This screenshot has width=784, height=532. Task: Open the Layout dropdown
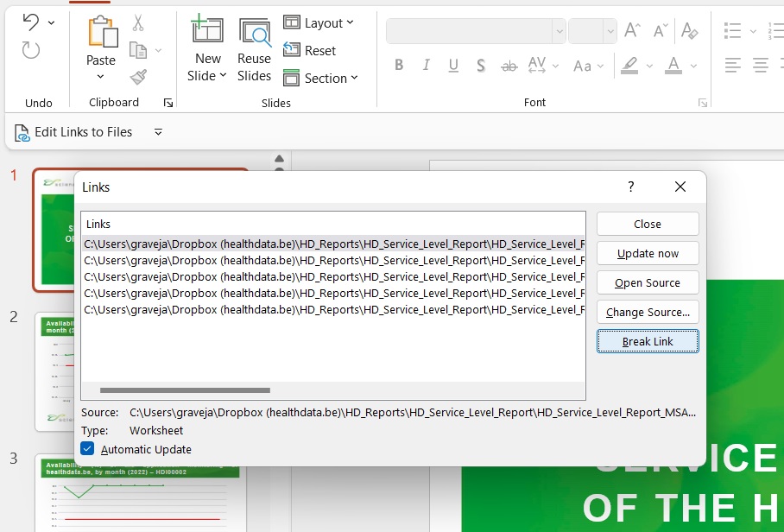coord(319,23)
